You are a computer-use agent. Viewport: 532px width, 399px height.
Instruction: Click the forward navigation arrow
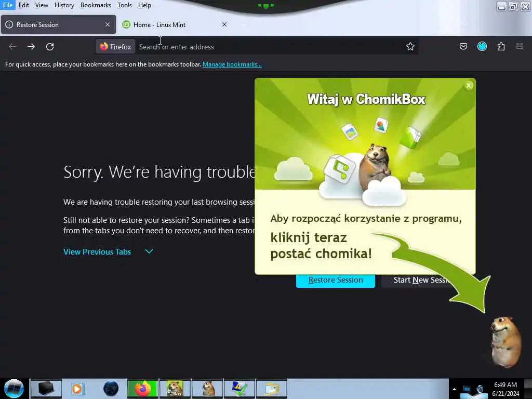tap(31, 46)
